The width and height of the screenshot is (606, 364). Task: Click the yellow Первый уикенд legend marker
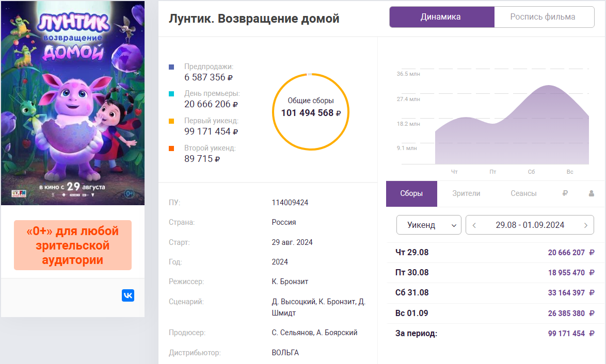(x=171, y=121)
